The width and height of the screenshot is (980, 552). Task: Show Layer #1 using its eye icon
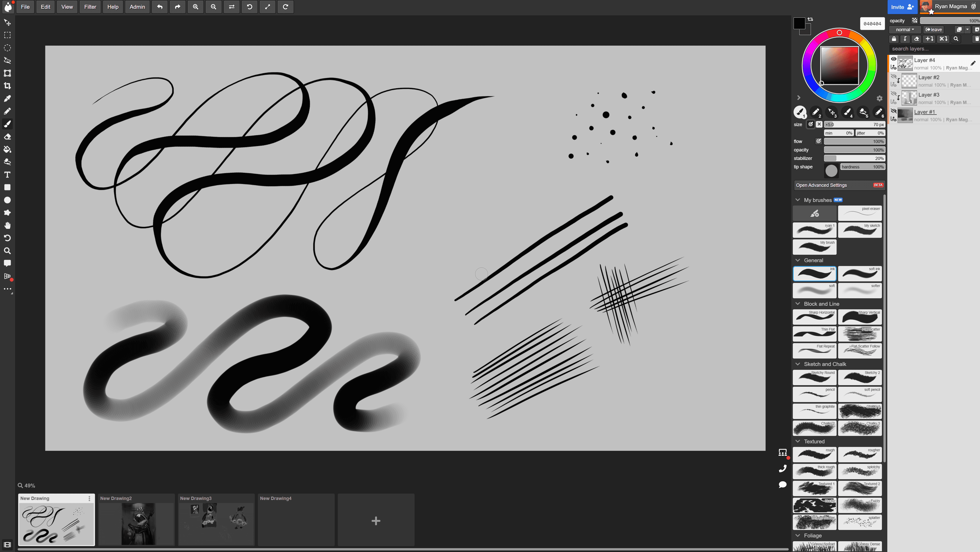[894, 111]
